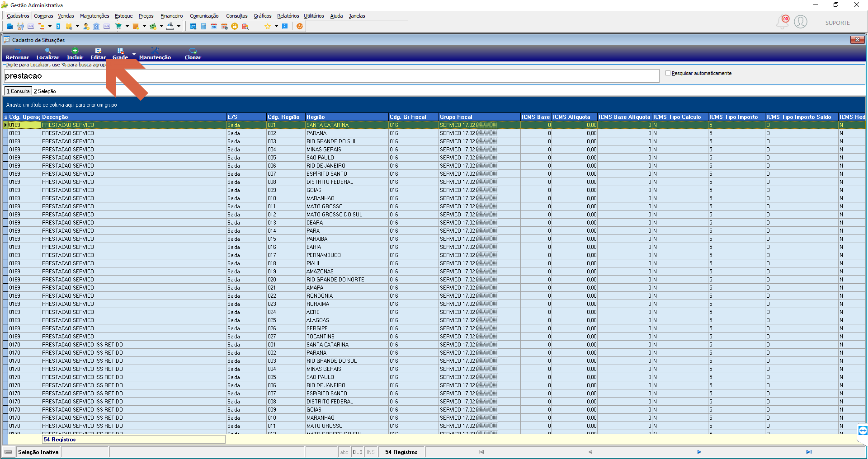
Task: Open the Financeiro menu
Action: click(171, 16)
